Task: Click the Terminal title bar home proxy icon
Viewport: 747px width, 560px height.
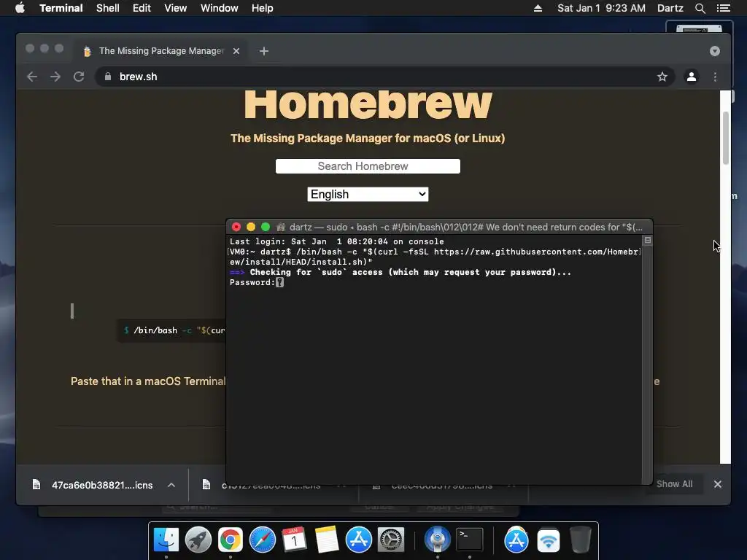Action: 281,227
